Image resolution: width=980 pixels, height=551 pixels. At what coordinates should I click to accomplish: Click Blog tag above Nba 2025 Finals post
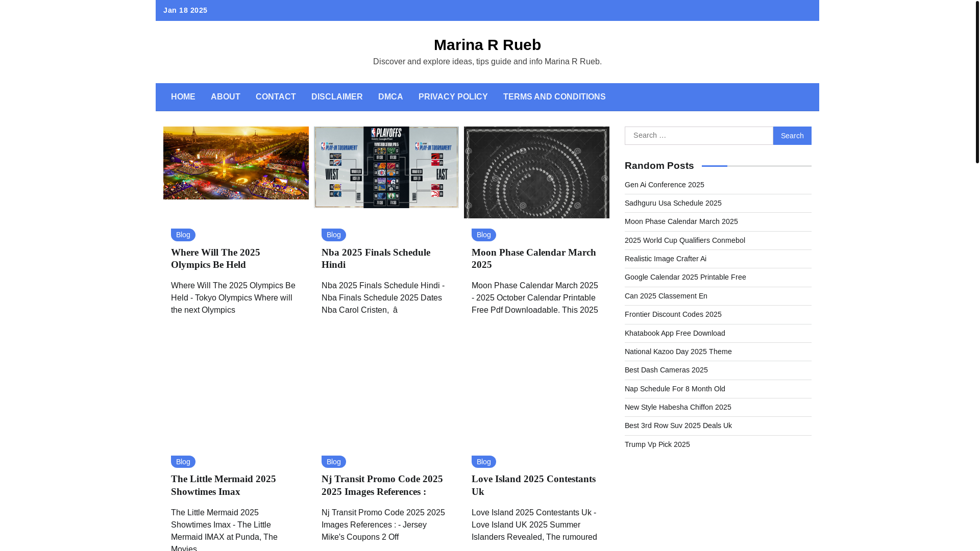tap(333, 235)
